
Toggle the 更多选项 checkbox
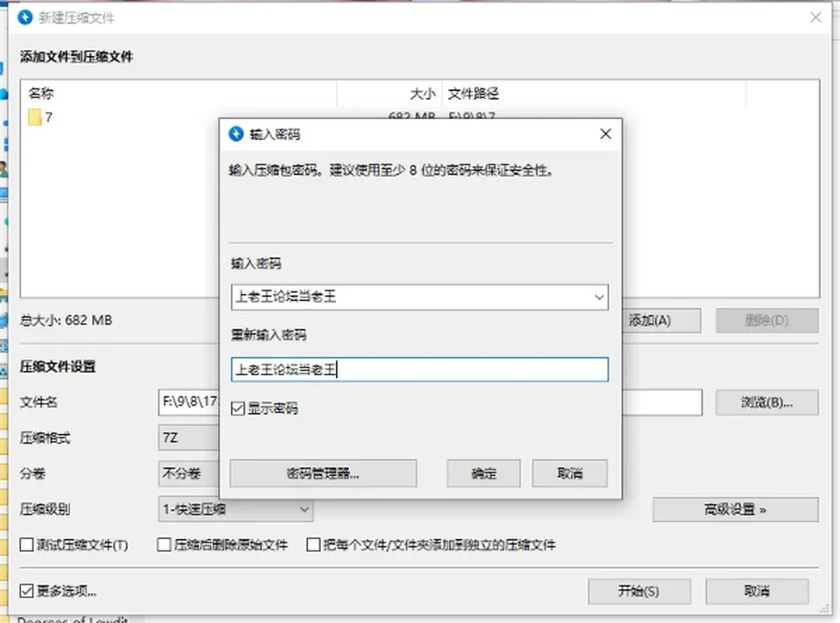point(26,591)
